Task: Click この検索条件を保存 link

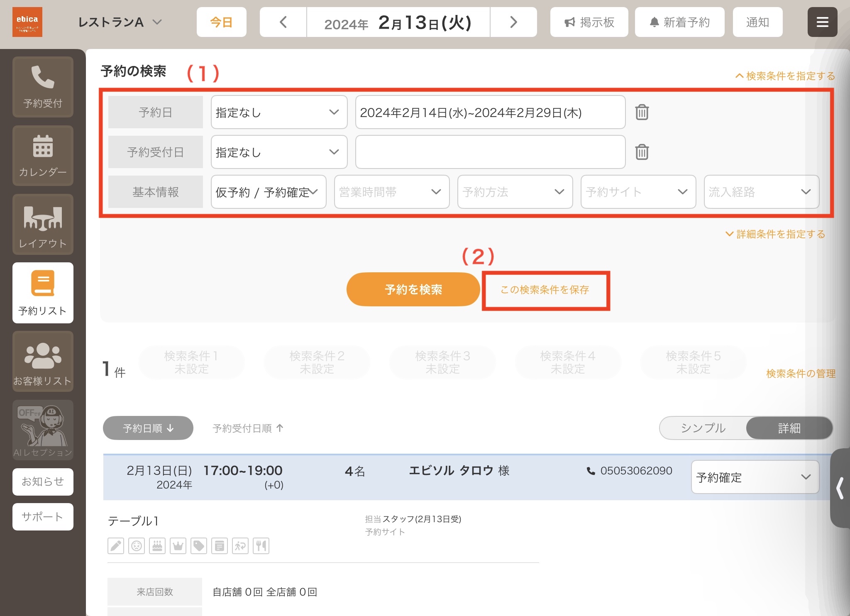Action: [545, 290]
